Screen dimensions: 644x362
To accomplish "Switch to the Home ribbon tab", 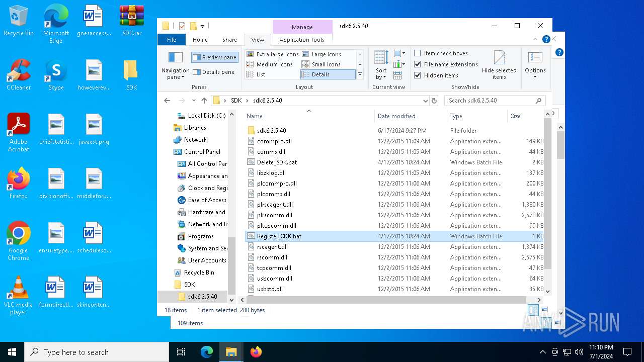I will pos(200,40).
